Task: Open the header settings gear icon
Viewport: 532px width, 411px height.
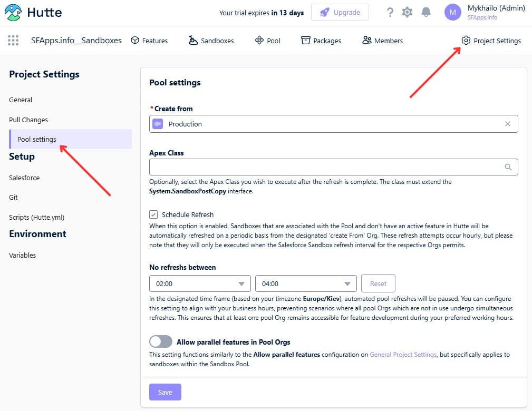Action: [407, 13]
